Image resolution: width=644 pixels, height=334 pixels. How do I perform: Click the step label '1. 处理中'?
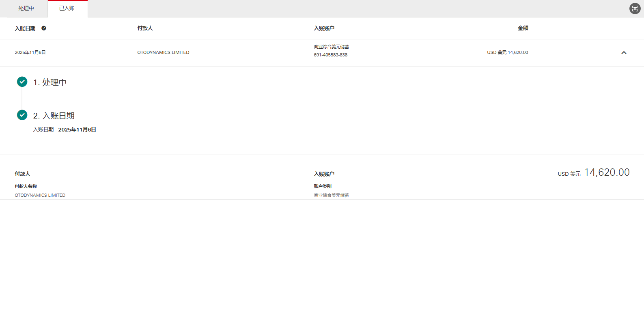(x=50, y=82)
